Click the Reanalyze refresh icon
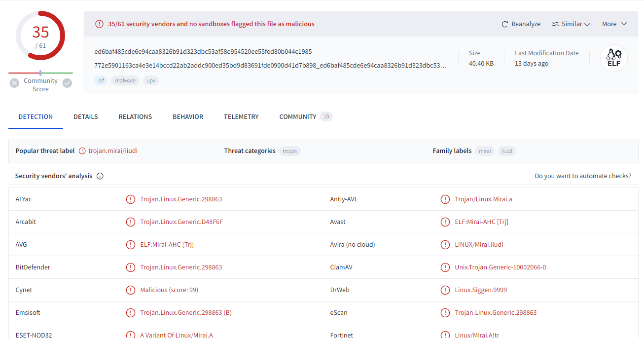The image size is (644, 338). click(504, 24)
